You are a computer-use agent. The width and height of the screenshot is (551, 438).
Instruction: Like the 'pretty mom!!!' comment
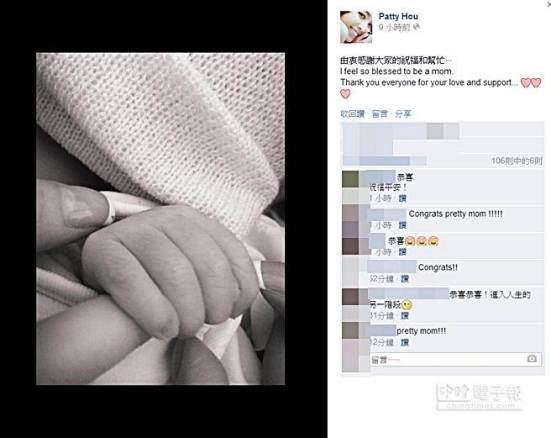[404, 342]
